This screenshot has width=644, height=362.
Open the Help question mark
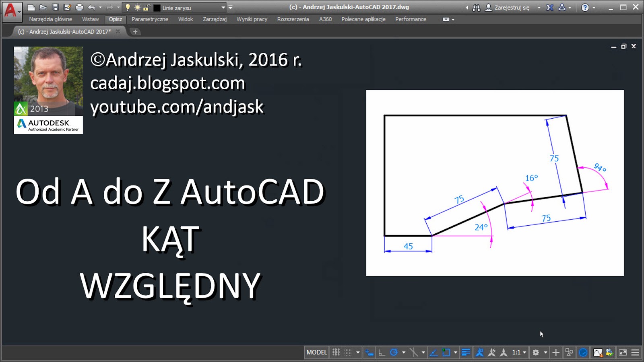[585, 7]
